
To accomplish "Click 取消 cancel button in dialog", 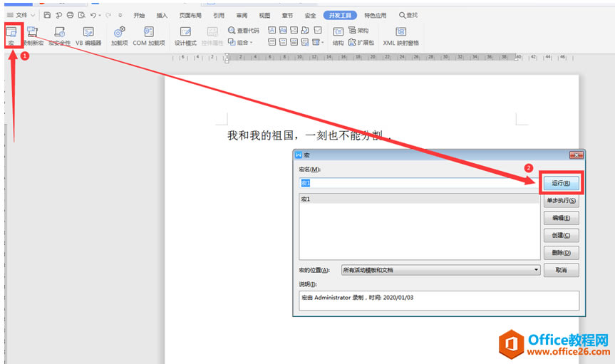I will (x=562, y=270).
